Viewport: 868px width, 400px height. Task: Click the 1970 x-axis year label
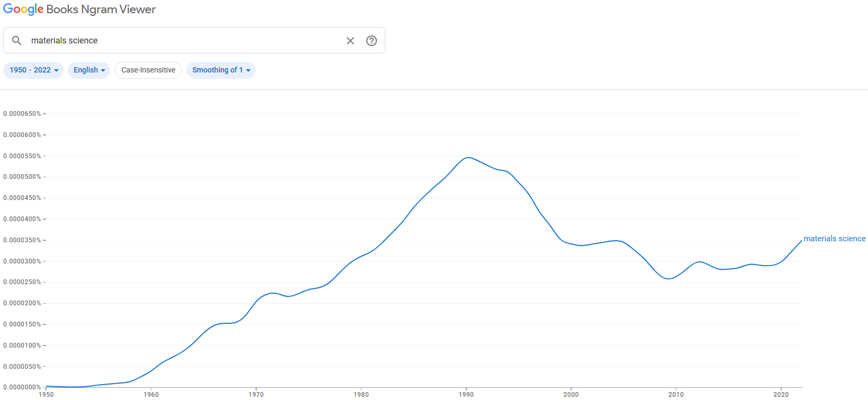point(256,394)
